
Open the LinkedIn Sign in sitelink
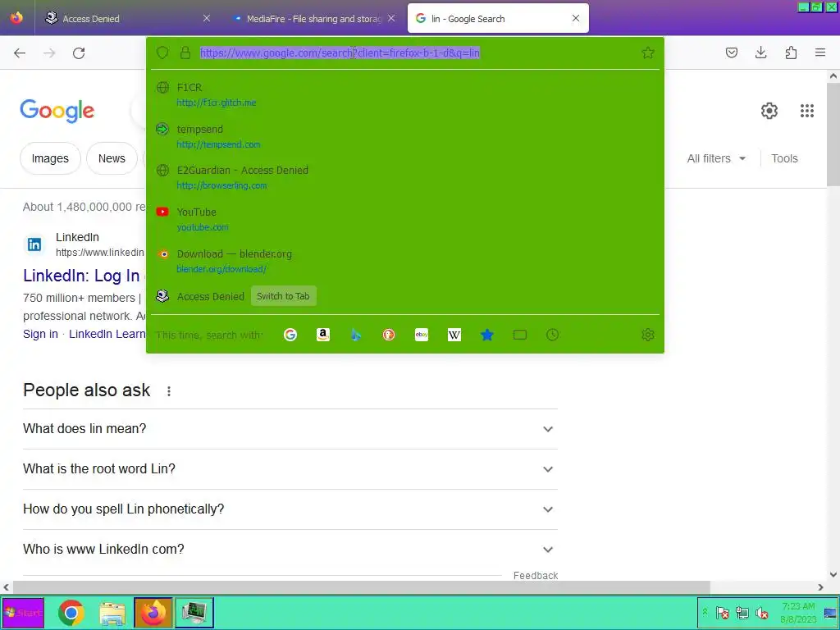40,335
